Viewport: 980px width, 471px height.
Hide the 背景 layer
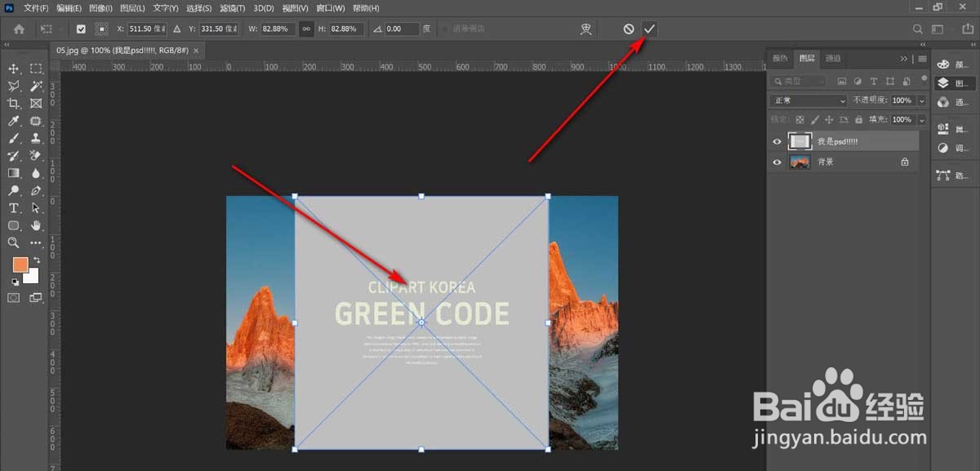coord(777,162)
